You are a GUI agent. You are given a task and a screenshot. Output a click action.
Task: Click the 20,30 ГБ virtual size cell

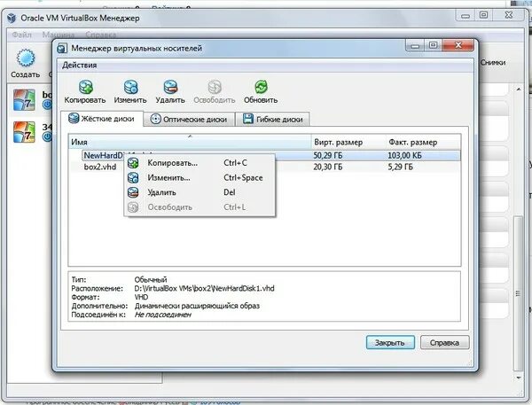(328, 167)
